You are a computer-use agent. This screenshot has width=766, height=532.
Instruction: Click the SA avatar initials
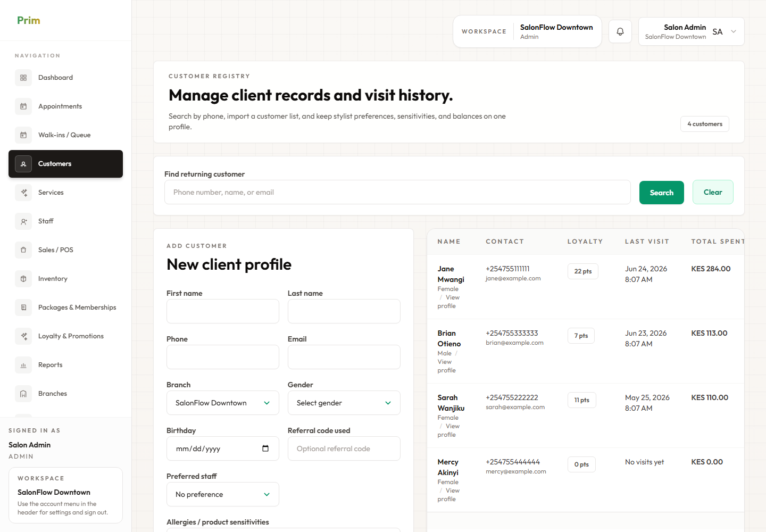point(717,31)
